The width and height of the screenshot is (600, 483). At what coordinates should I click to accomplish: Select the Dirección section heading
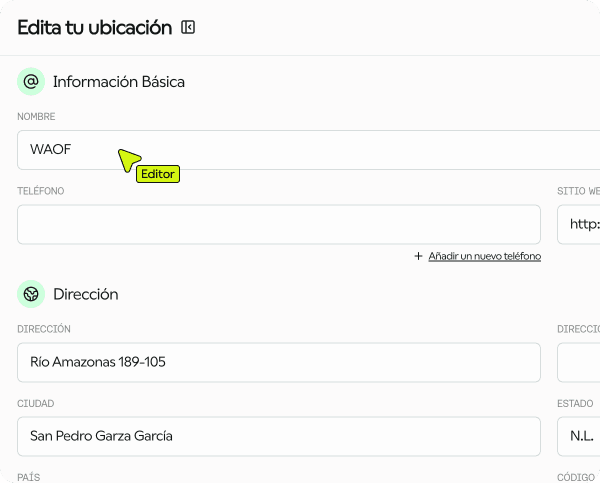point(86,294)
